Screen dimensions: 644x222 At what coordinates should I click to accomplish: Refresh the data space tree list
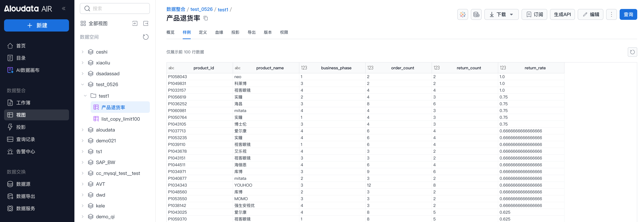145,37
